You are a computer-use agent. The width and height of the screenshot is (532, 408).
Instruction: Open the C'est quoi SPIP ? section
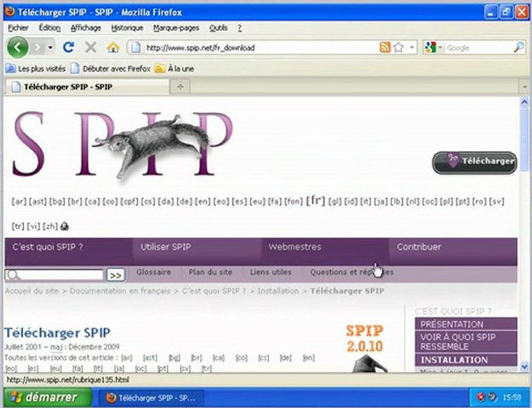[x=68, y=252]
